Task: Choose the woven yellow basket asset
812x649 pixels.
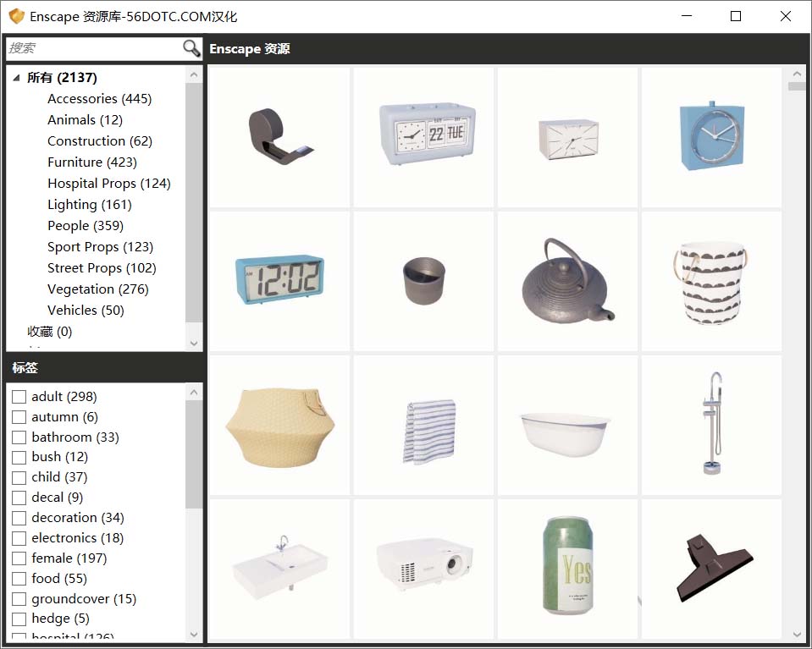Action: (x=279, y=424)
